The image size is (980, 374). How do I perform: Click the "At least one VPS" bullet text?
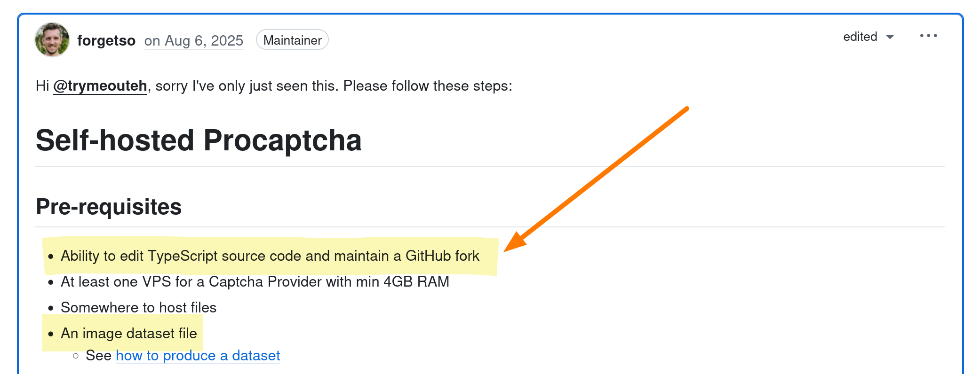pyautogui.click(x=255, y=282)
